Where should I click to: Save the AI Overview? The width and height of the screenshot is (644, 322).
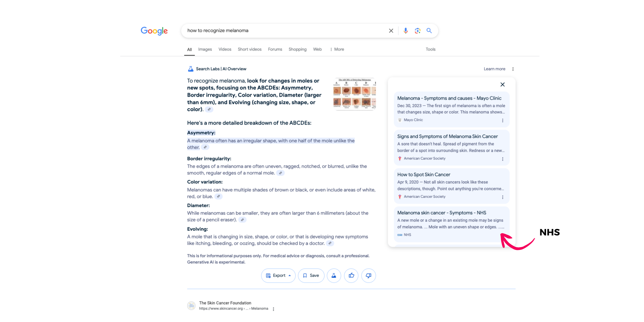pyautogui.click(x=311, y=276)
